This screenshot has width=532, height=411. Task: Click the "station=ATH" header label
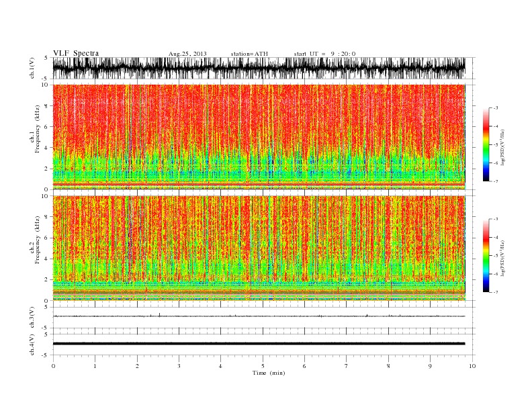tap(249, 54)
